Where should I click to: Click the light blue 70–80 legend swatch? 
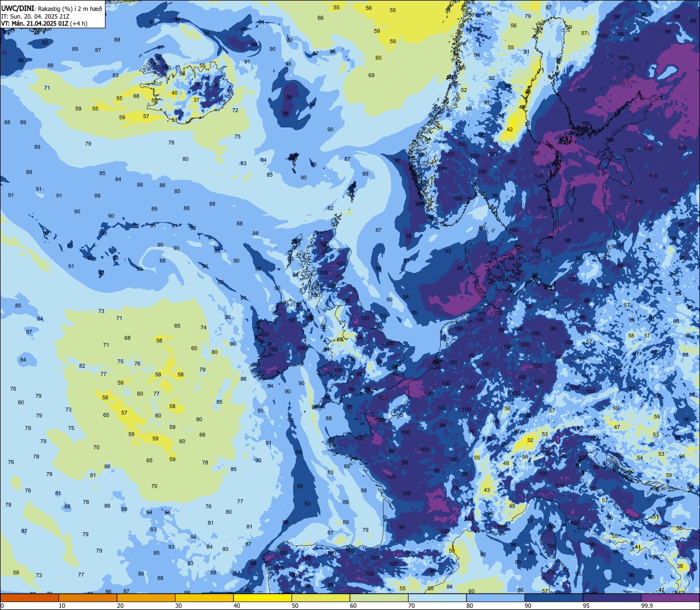pyautogui.click(x=437, y=597)
